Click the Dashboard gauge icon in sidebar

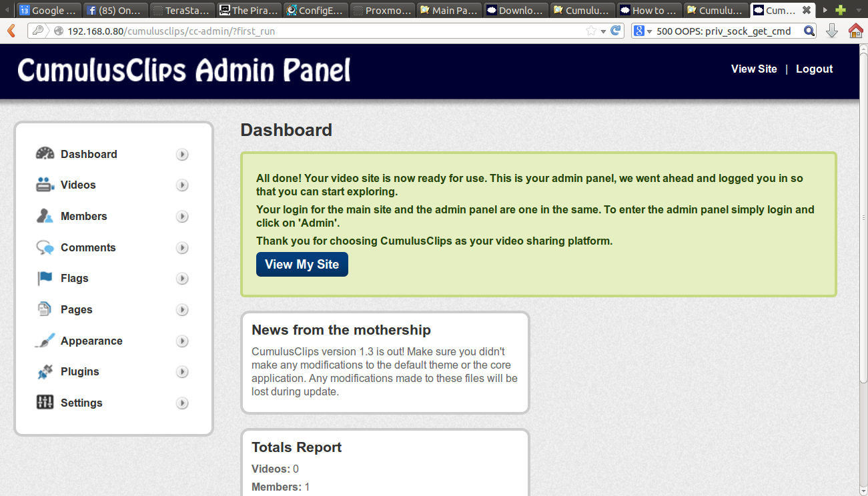click(x=45, y=154)
